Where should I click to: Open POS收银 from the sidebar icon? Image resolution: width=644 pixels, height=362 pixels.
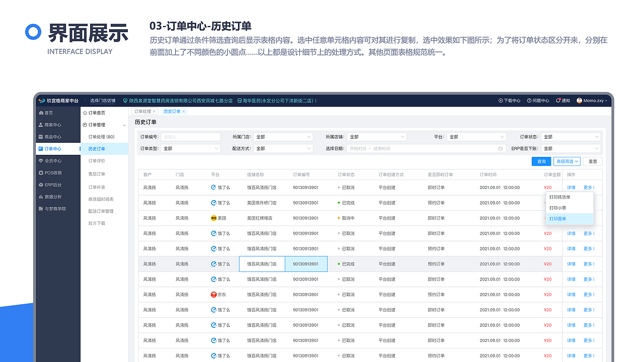click(41, 173)
